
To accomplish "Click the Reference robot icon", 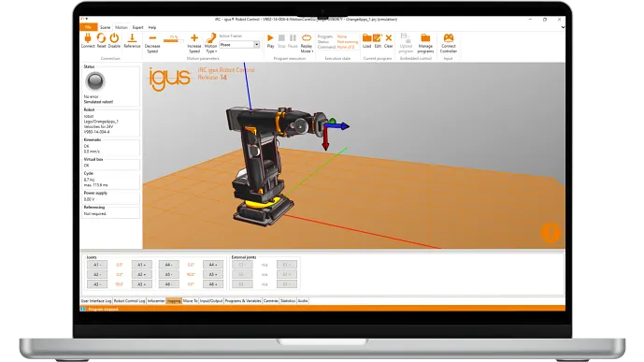I will tap(132, 38).
